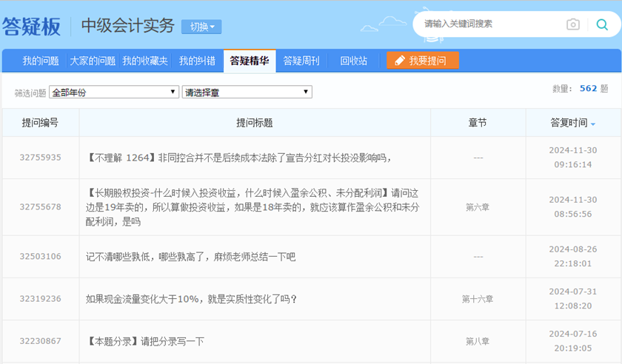
Task: Open question titled 【不理解 1264】
Action: coord(238,158)
